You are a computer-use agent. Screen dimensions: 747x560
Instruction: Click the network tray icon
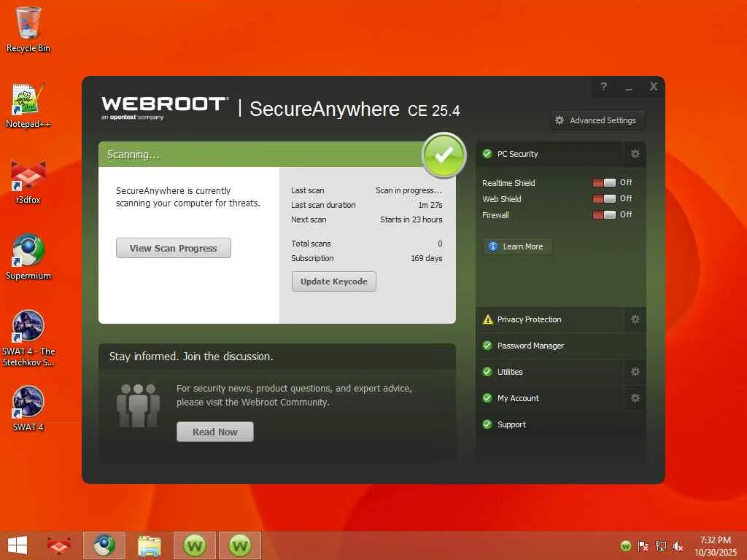(x=661, y=546)
